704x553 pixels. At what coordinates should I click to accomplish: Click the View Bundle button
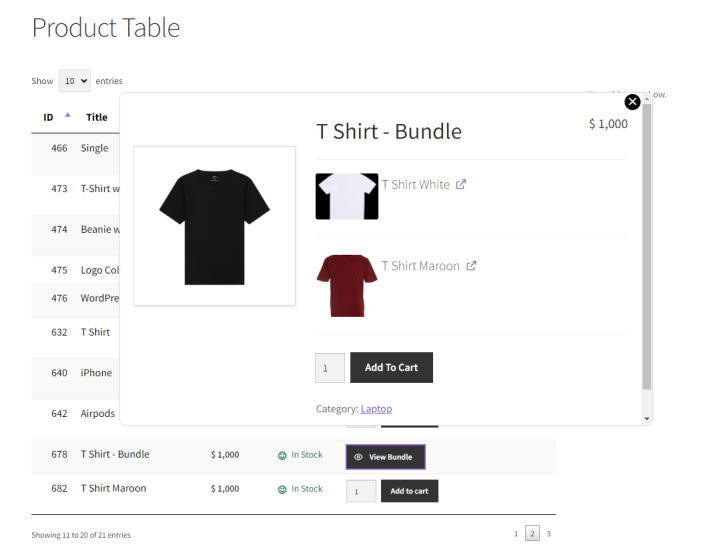coord(385,457)
